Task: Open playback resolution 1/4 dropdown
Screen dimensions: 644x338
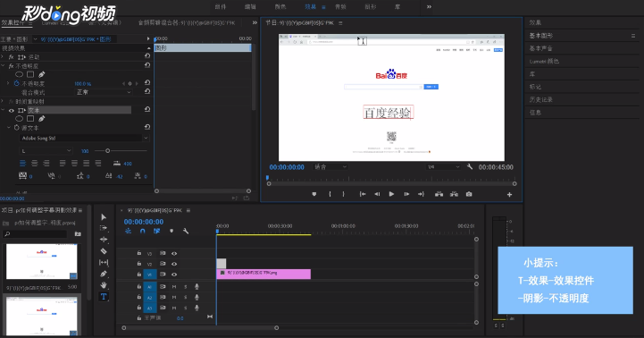Action: [x=443, y=166]
